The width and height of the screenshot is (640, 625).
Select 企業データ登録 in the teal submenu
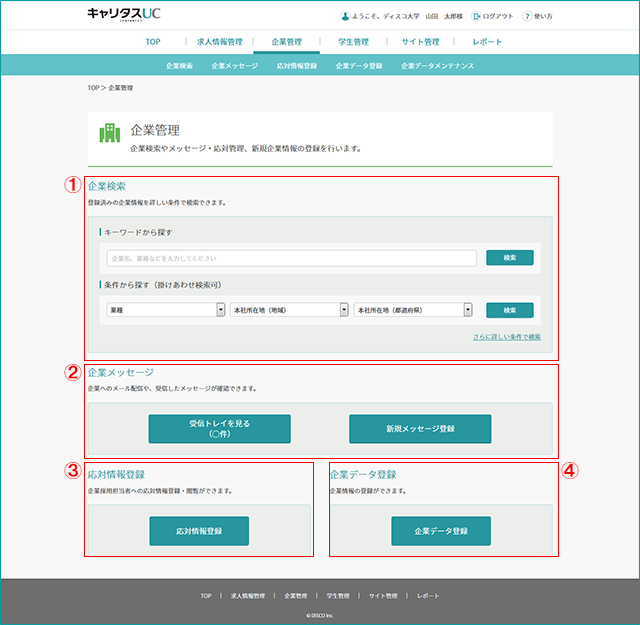(359, 66)
